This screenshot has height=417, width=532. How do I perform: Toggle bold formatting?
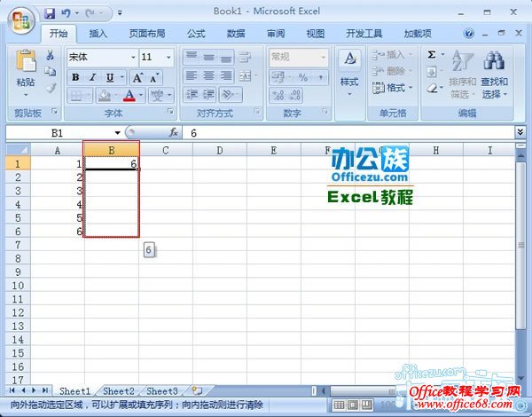click(75, 77)
